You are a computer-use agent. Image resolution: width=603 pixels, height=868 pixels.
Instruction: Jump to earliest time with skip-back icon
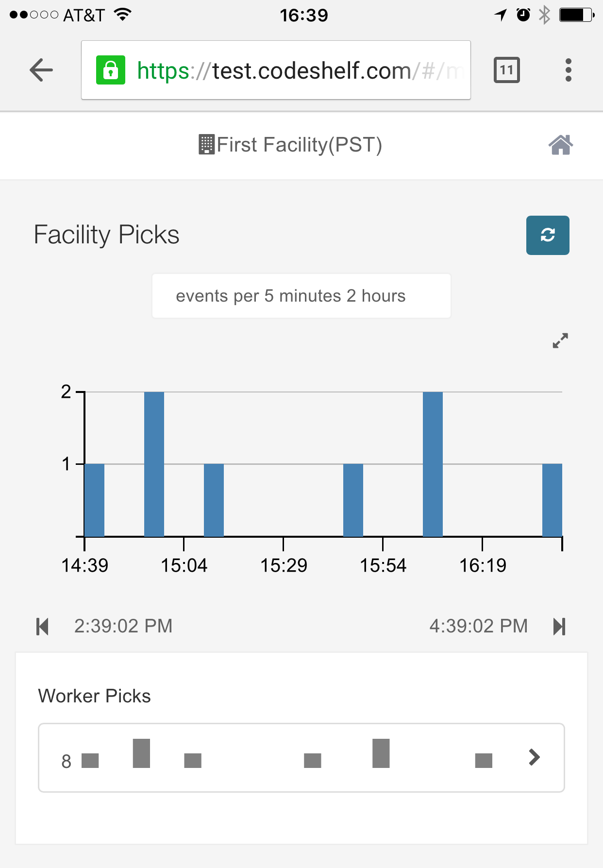[43, 626]
